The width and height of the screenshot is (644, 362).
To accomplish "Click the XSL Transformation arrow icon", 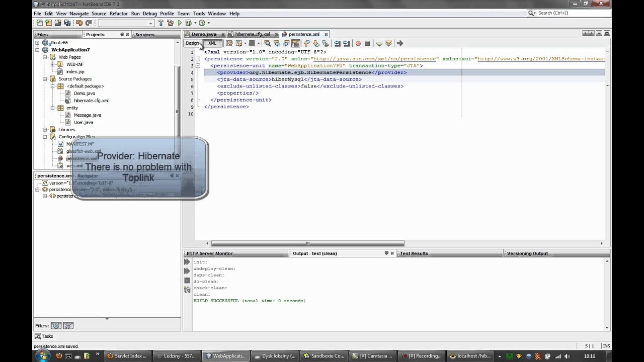I will pos(400,43).
